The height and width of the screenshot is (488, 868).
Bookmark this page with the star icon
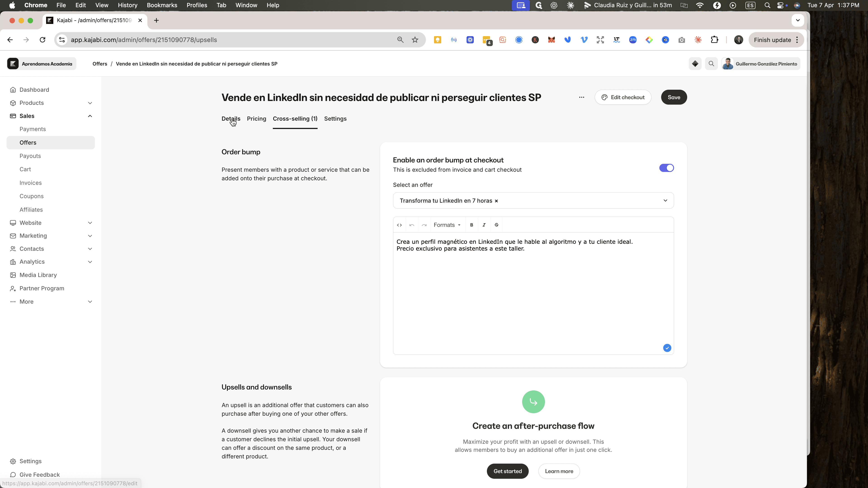[415, 40]
